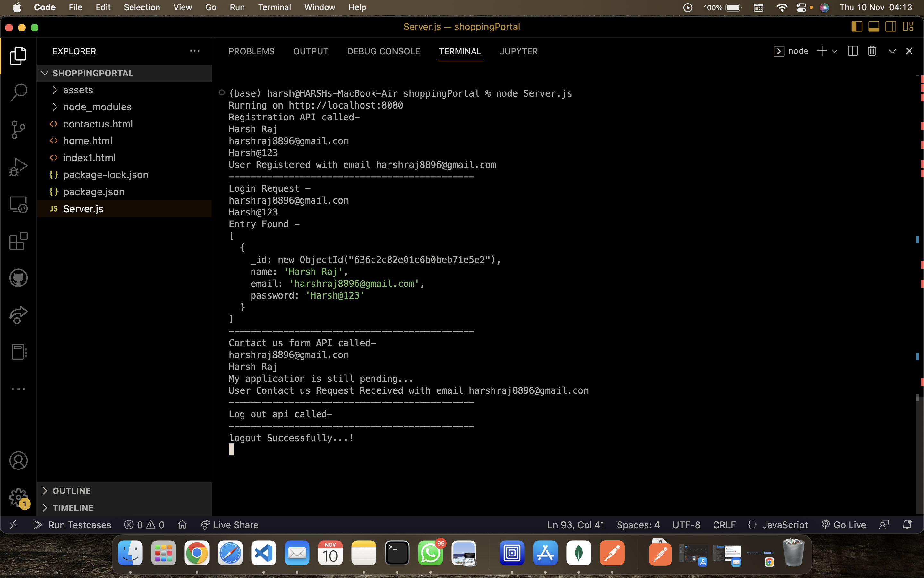Open the Search view in activity bar

[18, 93]
